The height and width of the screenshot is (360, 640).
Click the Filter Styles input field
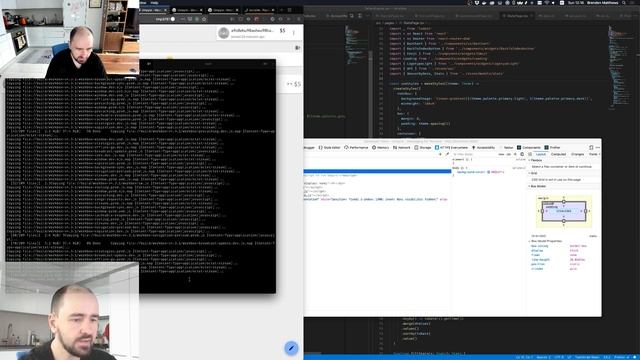point(473,154)
